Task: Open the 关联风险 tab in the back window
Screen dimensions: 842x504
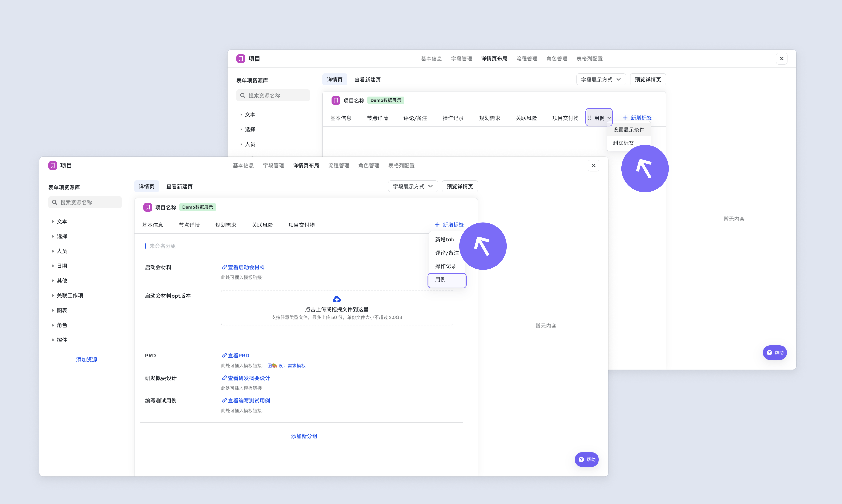Action: [526, 118]
